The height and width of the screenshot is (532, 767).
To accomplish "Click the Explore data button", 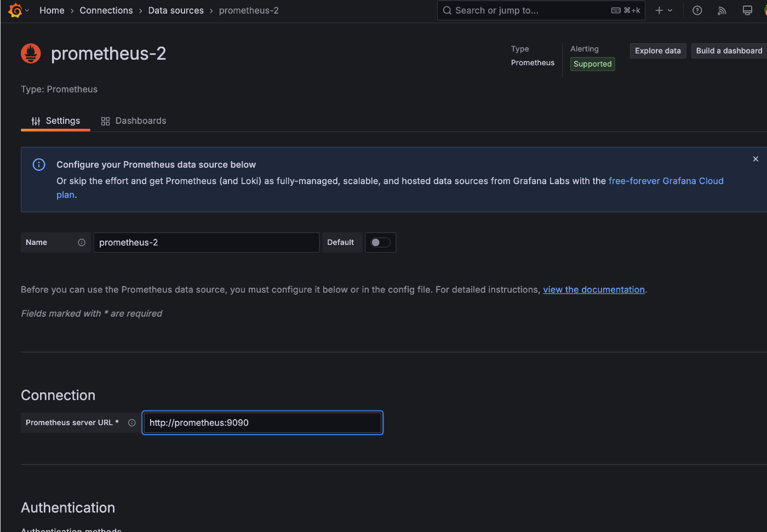I will point(657,51).
